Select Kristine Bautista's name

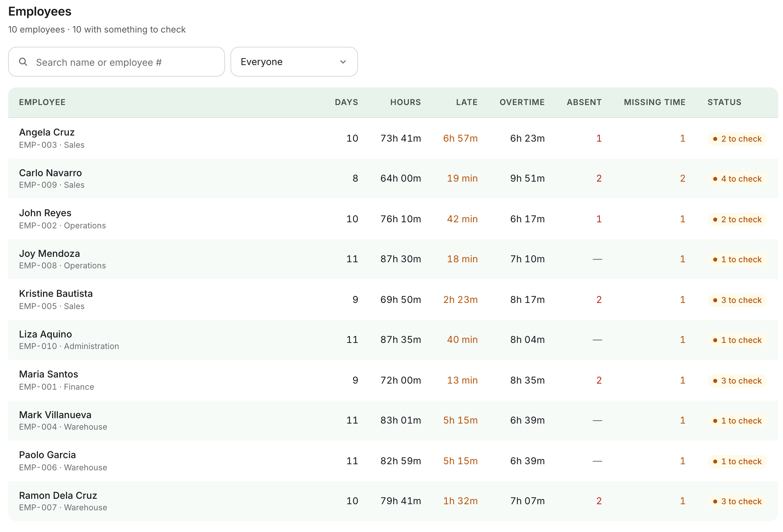(56, 293)
